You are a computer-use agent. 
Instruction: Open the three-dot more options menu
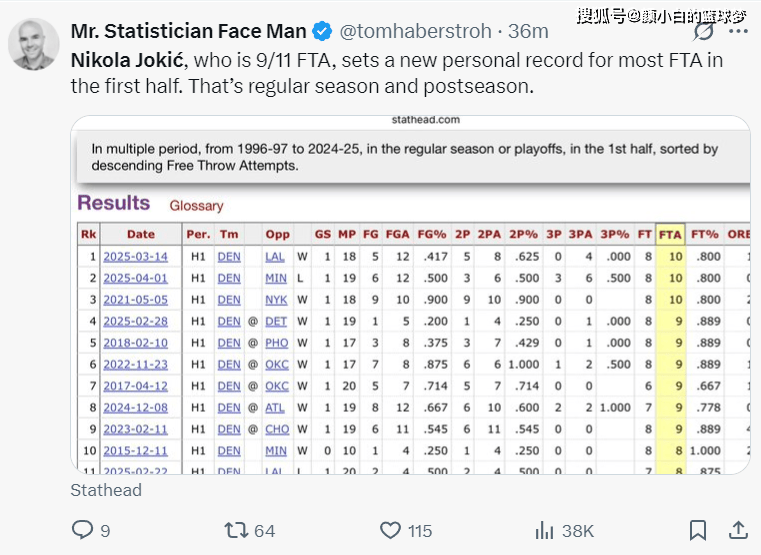(738, 32)
